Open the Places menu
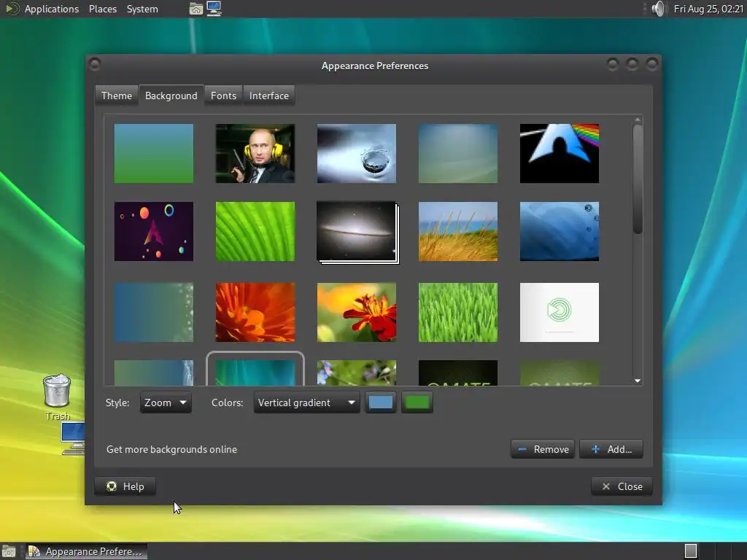 click(x=103, y=9)
